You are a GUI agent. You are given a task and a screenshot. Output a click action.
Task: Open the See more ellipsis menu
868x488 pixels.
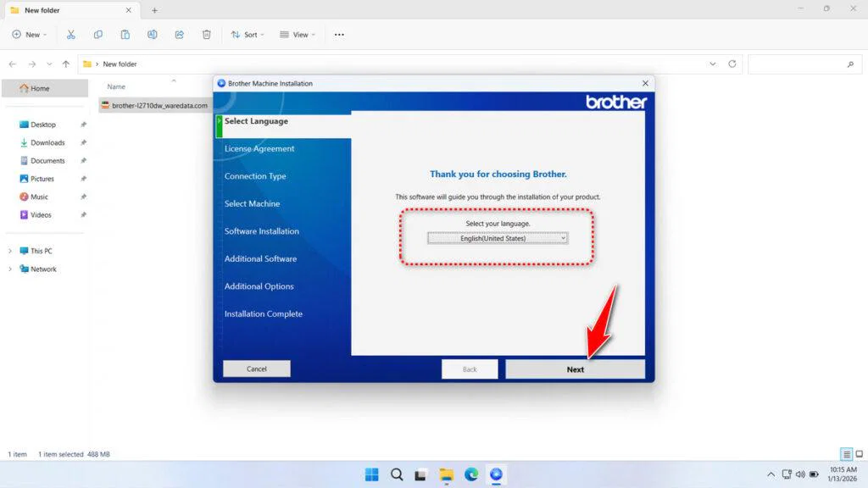pos(338,34)
